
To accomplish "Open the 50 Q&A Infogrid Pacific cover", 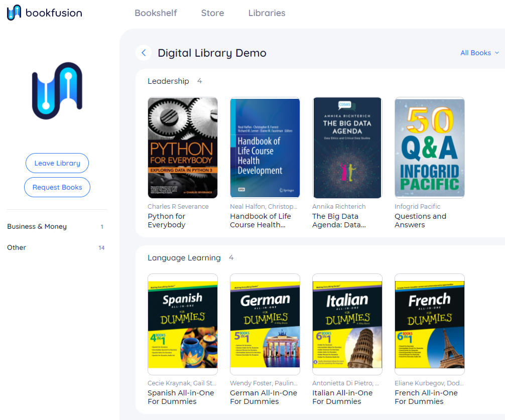I will [x=430, y=148].
